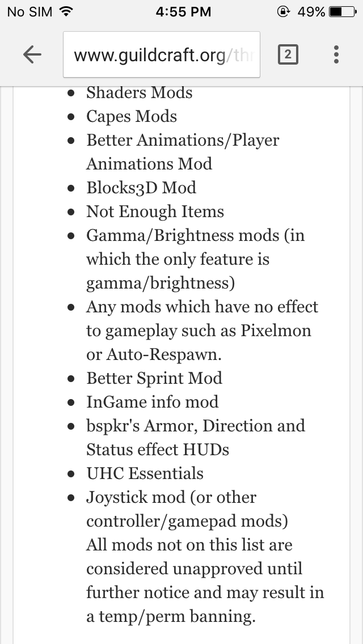
Task: Tap the 49% battery percentage text
Action: point(311,11)
